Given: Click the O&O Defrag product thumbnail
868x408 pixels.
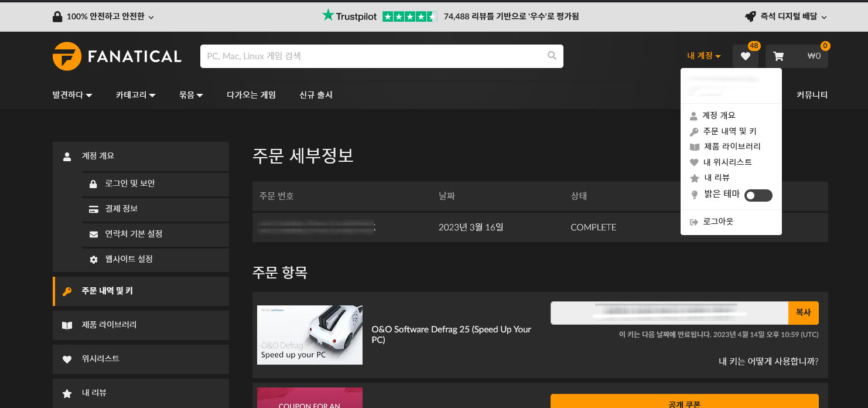Looking at the screenshot, I should [310, 335].
